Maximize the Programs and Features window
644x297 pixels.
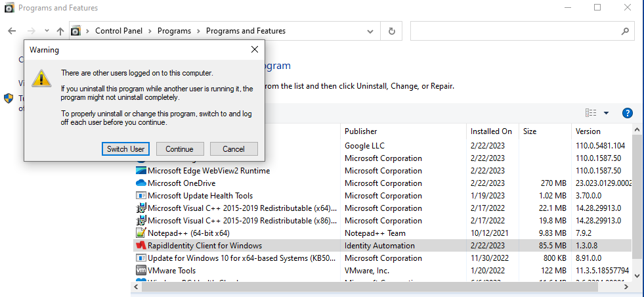[597, 7]
